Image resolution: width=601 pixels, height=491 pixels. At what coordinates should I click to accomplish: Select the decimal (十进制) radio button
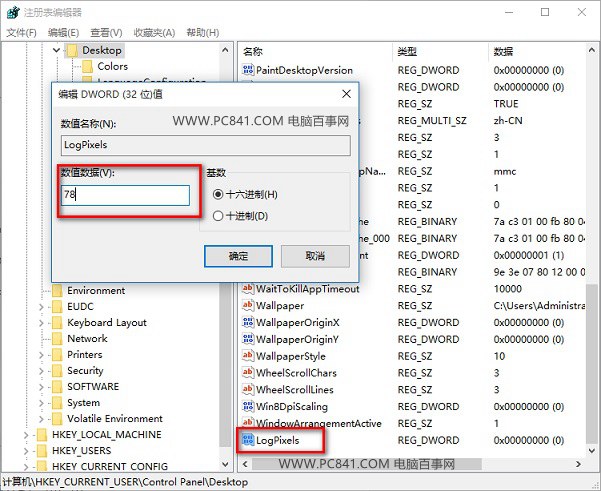tap(218, 216)
